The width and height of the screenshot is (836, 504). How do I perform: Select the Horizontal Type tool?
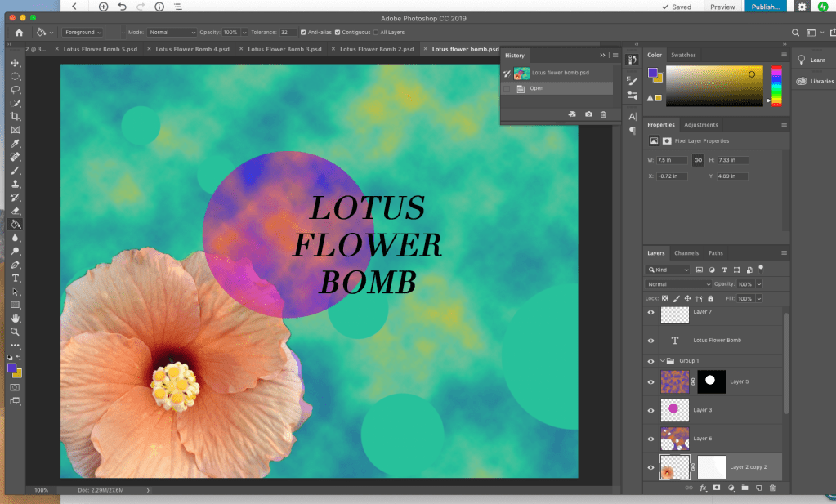click(15, 278)
